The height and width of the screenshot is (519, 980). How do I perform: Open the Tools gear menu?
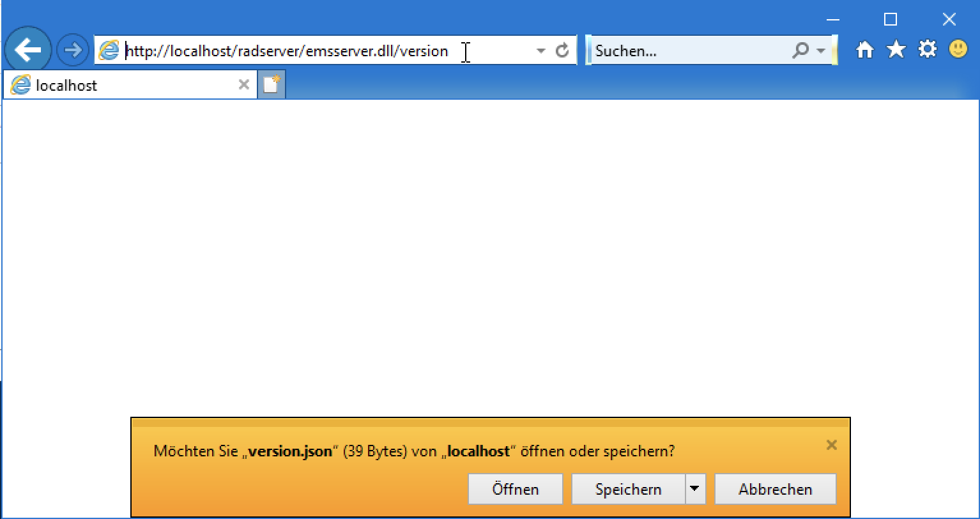click(x=927, y=50)
